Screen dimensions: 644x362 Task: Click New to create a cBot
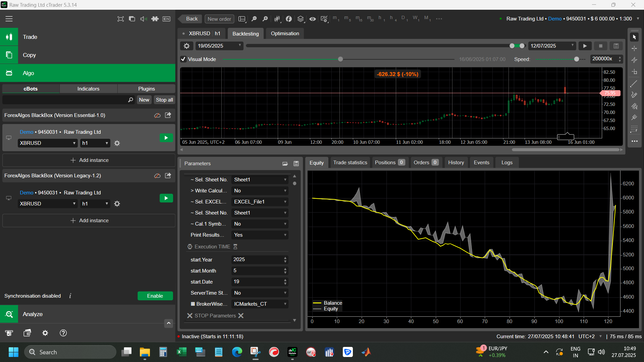click(x=144, y=100)
